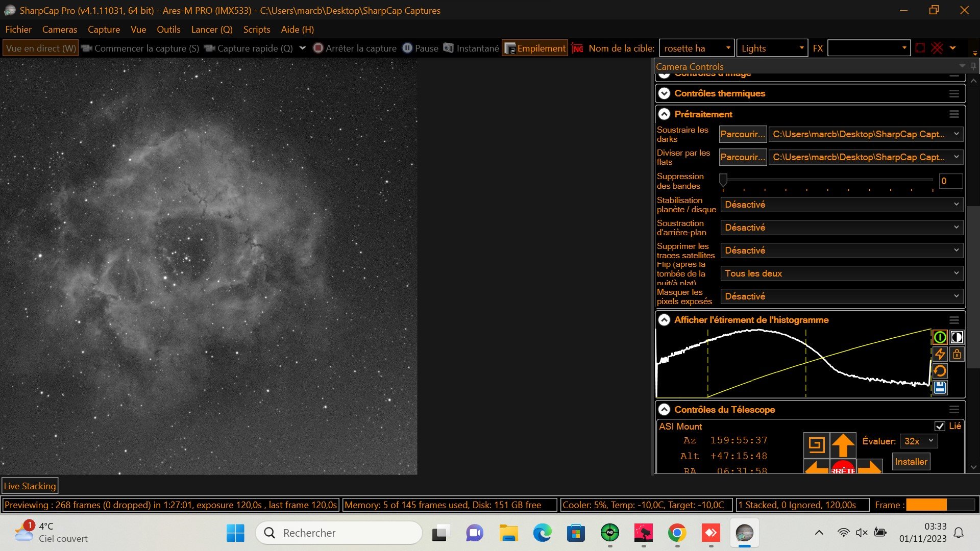Pause the capture

pyautogui.click(x=421, y=48)
